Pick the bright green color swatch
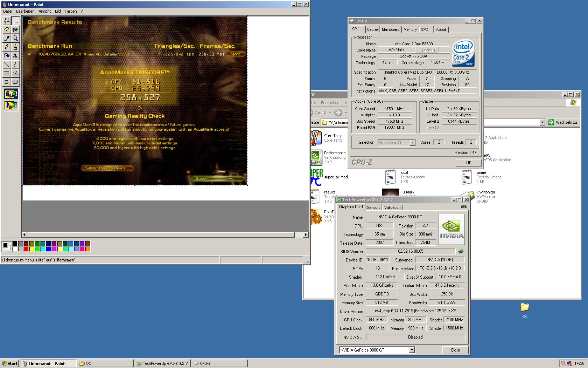This screenshot has width=588, height=368. (x=37, y=249)
